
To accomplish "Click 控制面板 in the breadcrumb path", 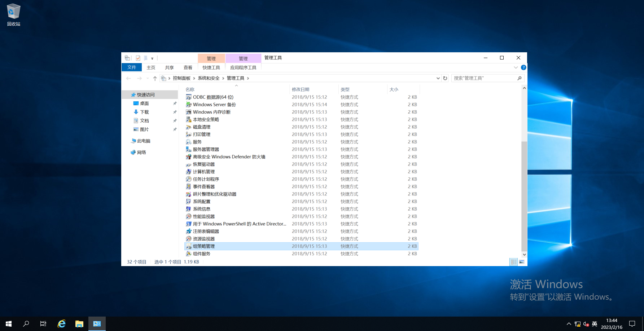I will click(181, 78).
